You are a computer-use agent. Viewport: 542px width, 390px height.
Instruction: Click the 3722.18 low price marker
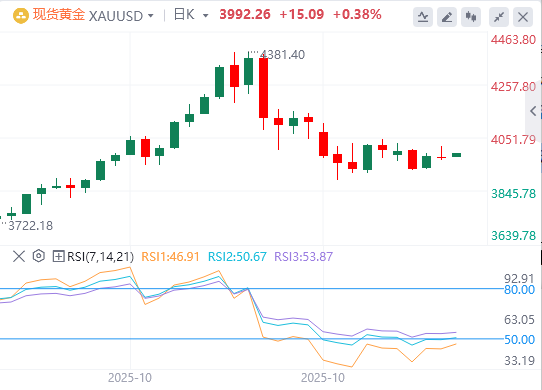click(x=30, y=226)
